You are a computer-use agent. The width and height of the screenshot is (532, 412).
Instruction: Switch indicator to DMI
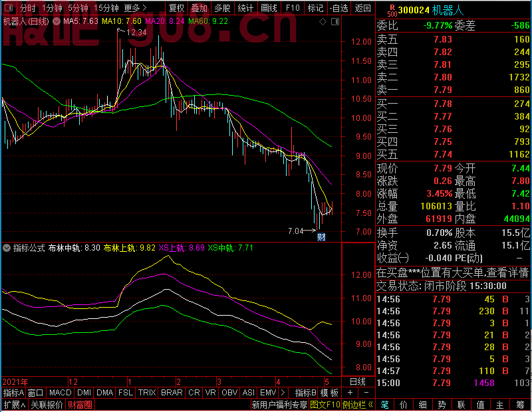84,393
